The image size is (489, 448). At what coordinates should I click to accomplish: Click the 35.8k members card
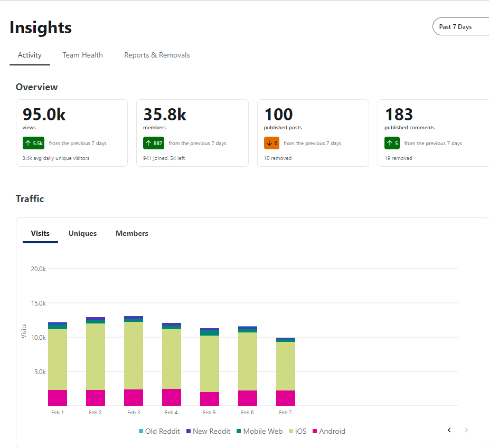(192, 133)
